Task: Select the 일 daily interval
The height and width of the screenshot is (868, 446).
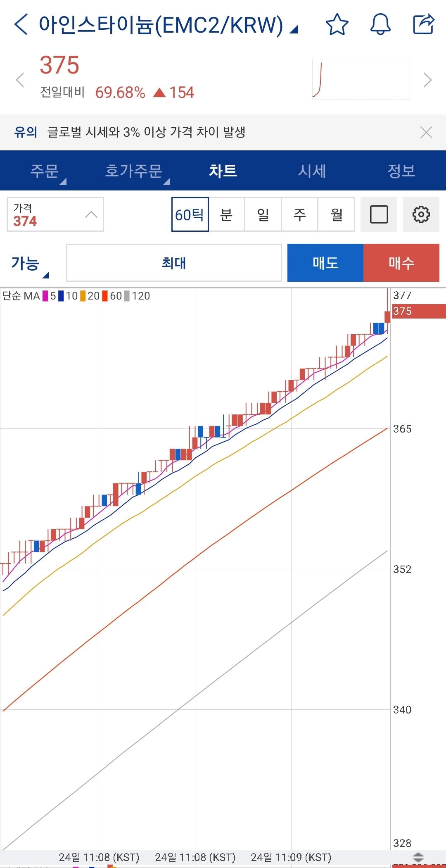Action: point(263,214)
